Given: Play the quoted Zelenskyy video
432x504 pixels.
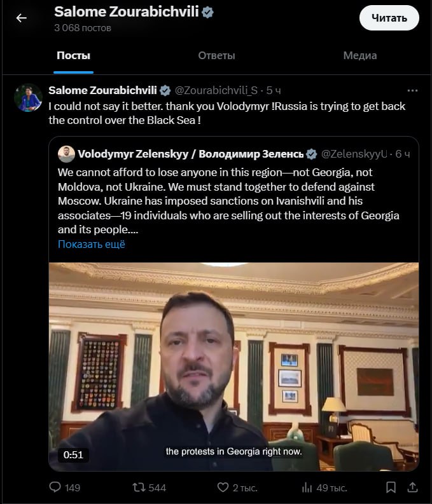Looking at the screenshot, I should [234, 367].
